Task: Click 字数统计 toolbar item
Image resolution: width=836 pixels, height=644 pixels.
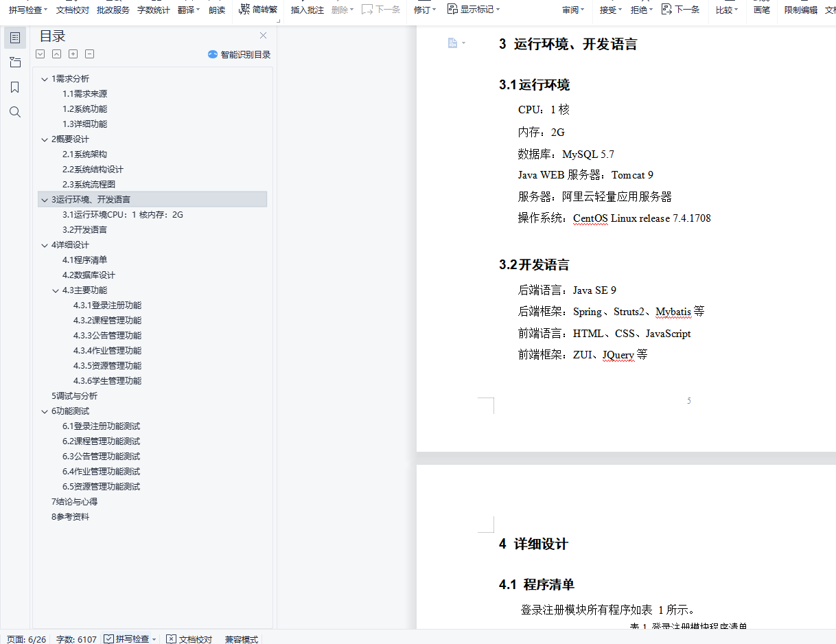Action: (x=154, y=10)
